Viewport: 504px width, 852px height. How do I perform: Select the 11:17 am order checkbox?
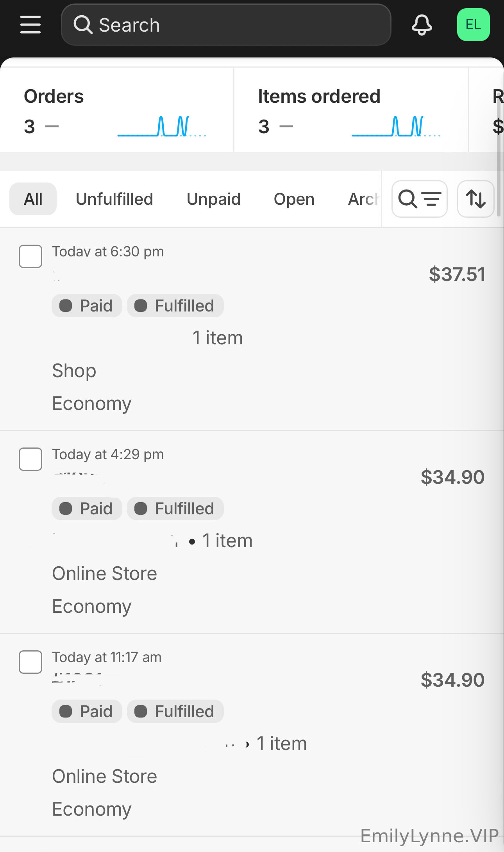pos(30,662)
